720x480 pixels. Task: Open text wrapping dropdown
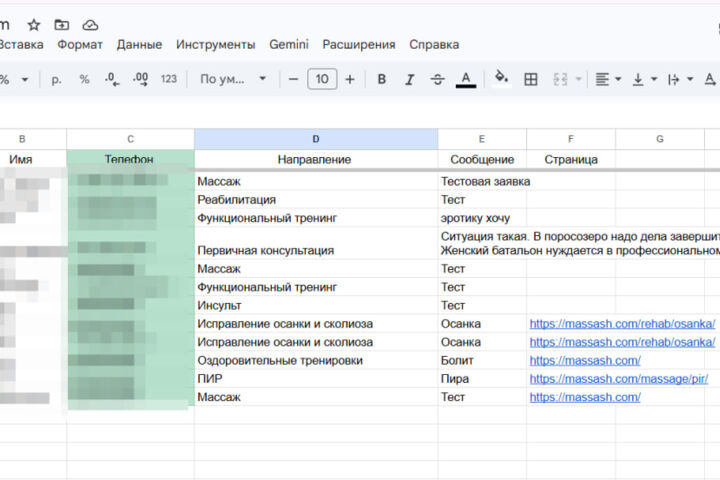[x=680, y=79]
